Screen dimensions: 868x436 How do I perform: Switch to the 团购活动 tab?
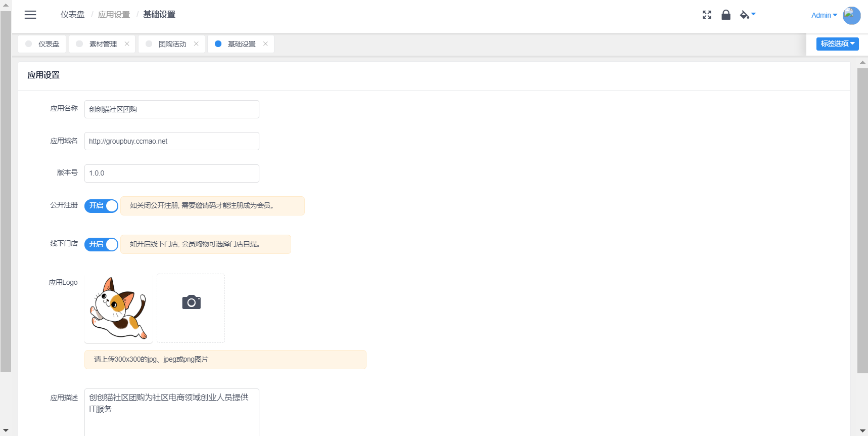[172, 44]
